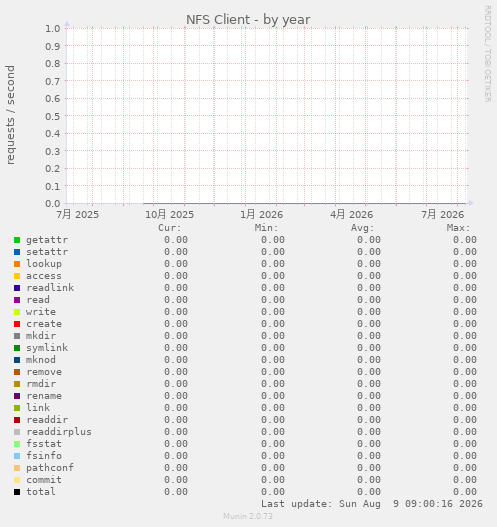Select the symlink legend entry text
497x527 pixels.
click(47, 348)
